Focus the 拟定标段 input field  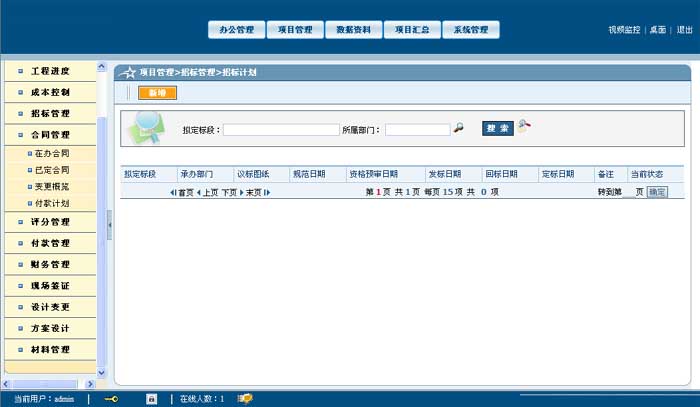(x=281, y=129)
